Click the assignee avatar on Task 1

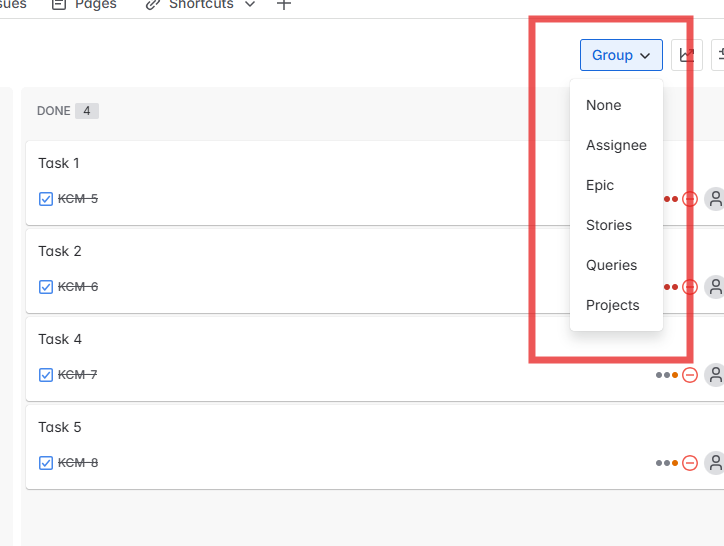pos(714,199)
